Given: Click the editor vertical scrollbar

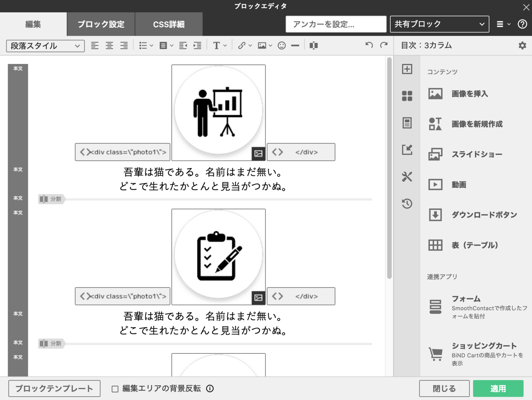Looking at the screenshot, I should coord(389,168).
